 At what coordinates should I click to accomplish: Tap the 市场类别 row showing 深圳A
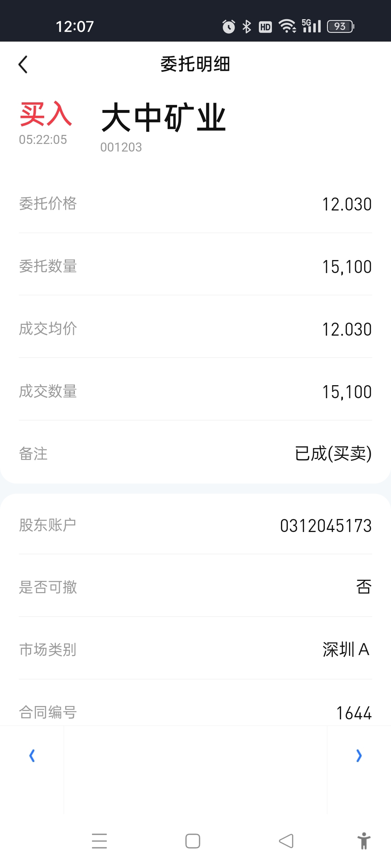195,650
